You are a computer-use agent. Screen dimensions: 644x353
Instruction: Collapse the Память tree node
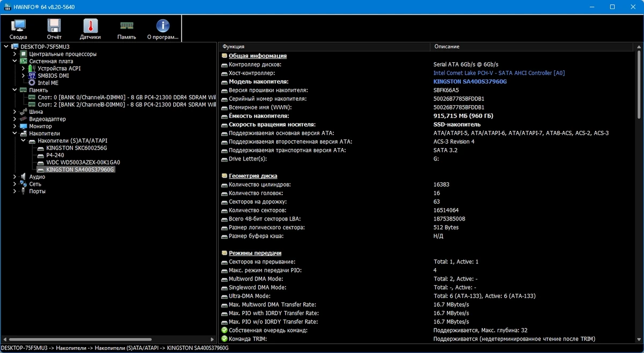(14, 90)
